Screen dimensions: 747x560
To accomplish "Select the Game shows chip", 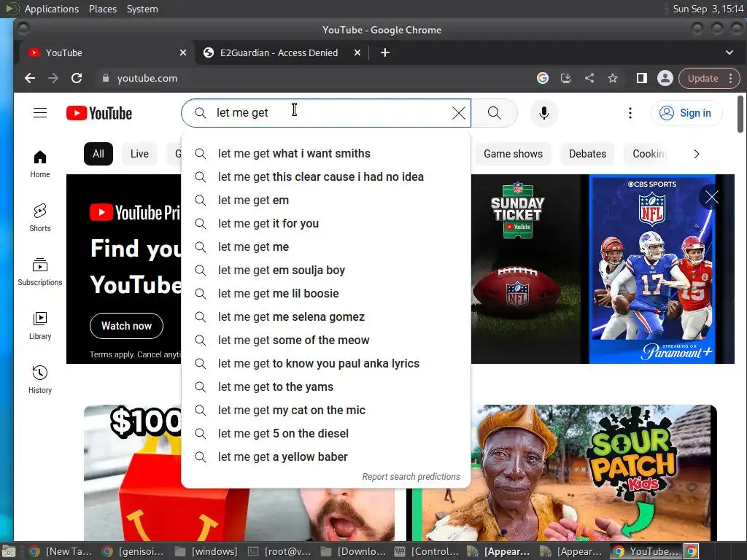I will click(x=513, y=154).
